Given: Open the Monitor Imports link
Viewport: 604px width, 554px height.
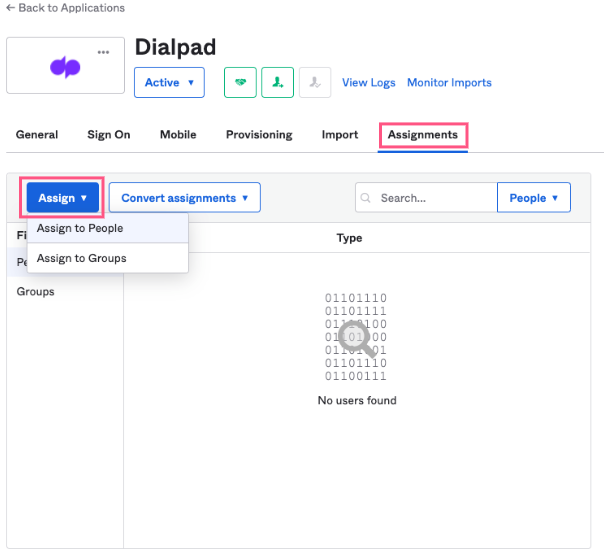Looking at the screenshot, I should pos(449,82).
